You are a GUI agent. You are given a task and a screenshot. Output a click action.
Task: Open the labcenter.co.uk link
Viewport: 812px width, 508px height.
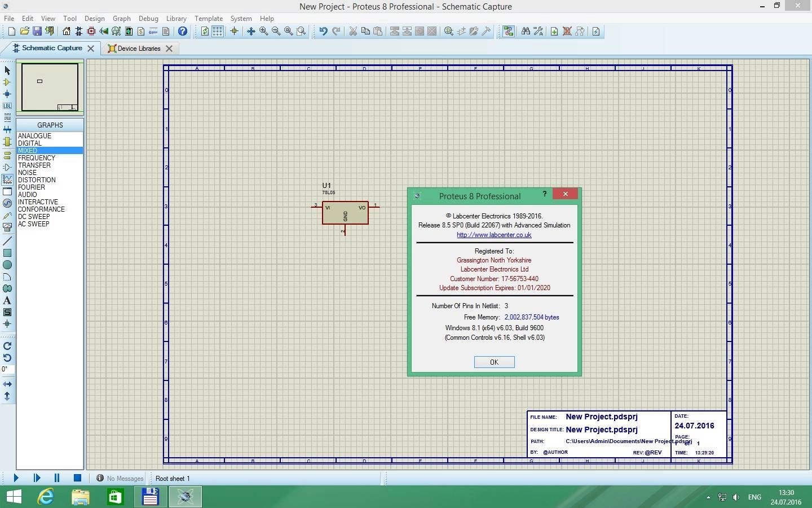[494, 235]
